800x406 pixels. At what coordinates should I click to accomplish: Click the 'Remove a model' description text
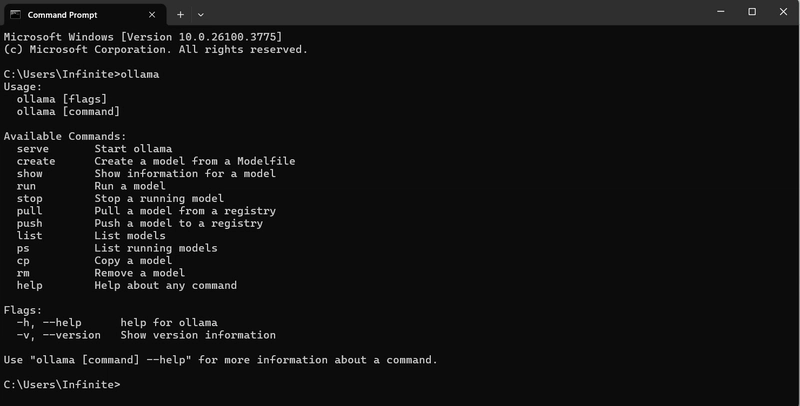[x=140, y=273]
